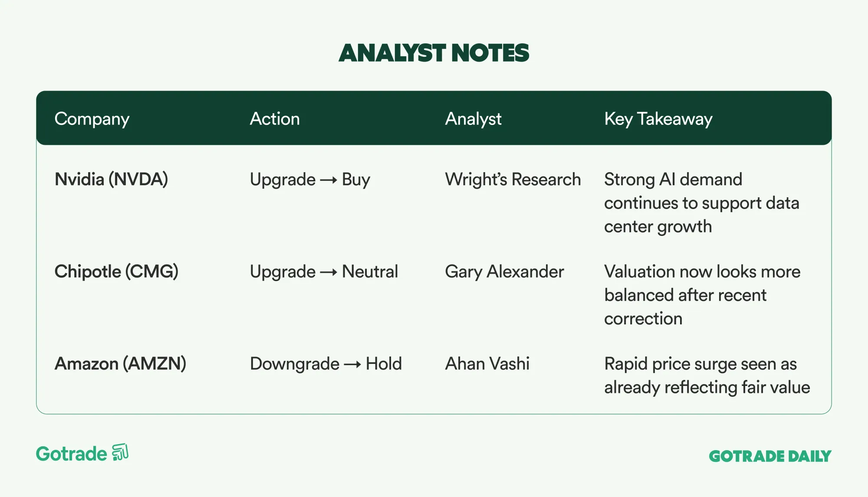This screenshot has height=497, width=868.
Task: Select the Buy rating for Nvidia
Action: [x=356, y=180]
